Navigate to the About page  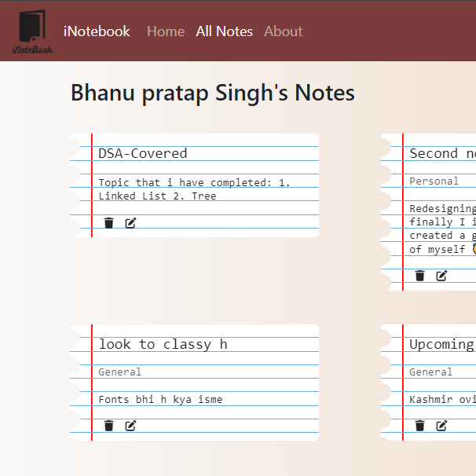283,31
